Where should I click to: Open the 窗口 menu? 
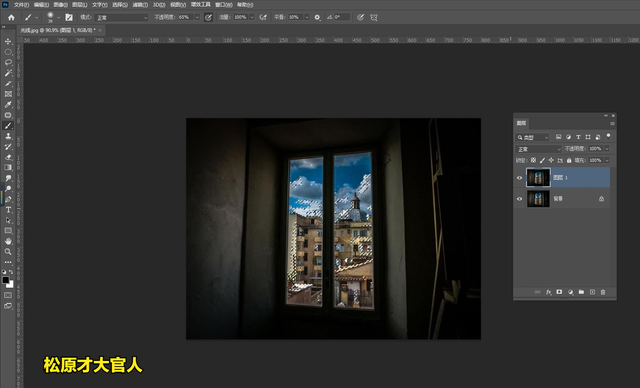point(223,5)
